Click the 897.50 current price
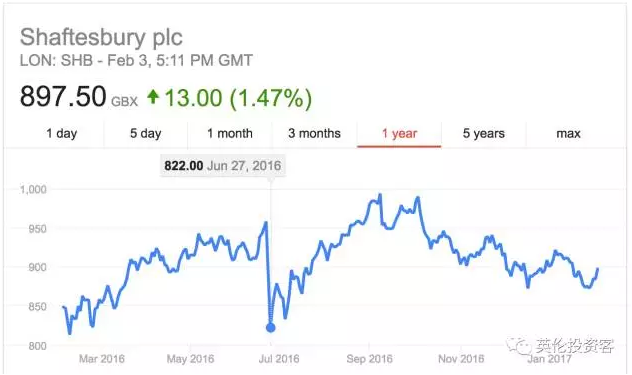Viewport: 632px width, 375px height. pos(63,97)
